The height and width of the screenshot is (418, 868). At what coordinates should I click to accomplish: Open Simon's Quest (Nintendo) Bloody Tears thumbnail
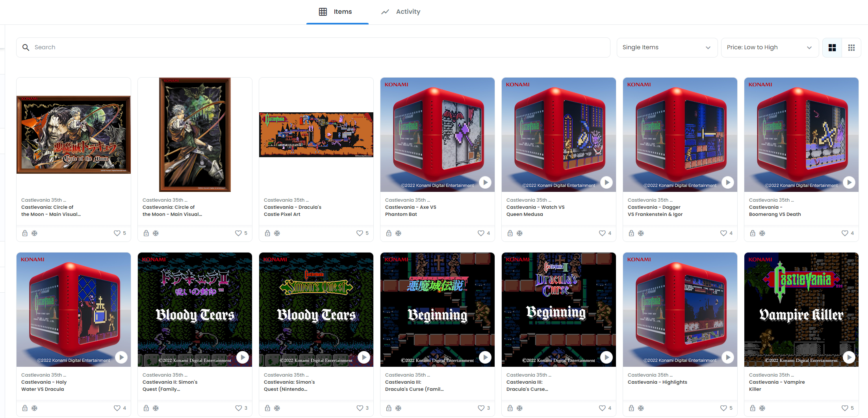[316, 310]
